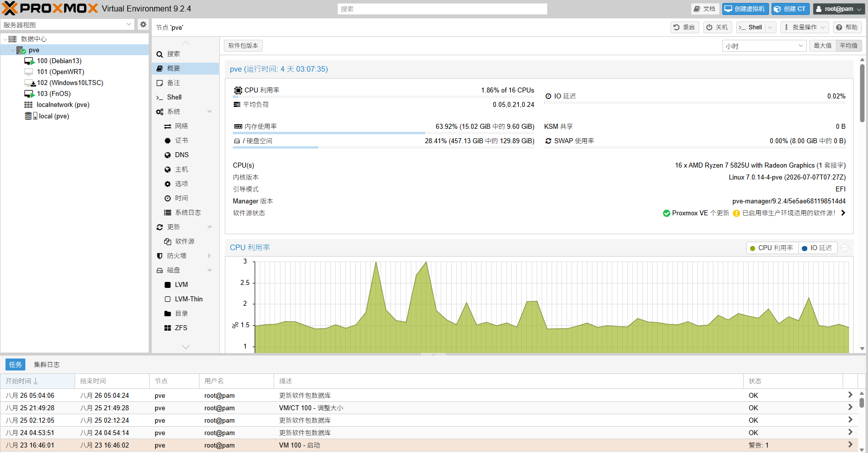Switch to the 集群日志 tab
Image resolution: width=868 pixels, height=453 pixels.
click(x=47, y=364)
